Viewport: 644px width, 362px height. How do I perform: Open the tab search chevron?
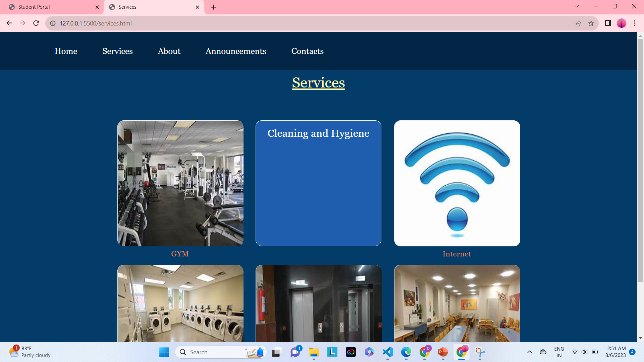click(x=576, y=6)
